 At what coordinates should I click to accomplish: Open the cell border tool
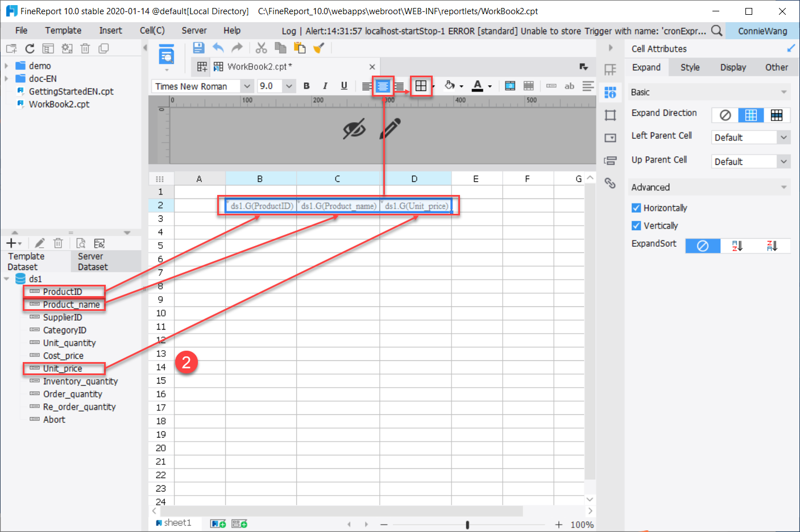click(421, 86)
